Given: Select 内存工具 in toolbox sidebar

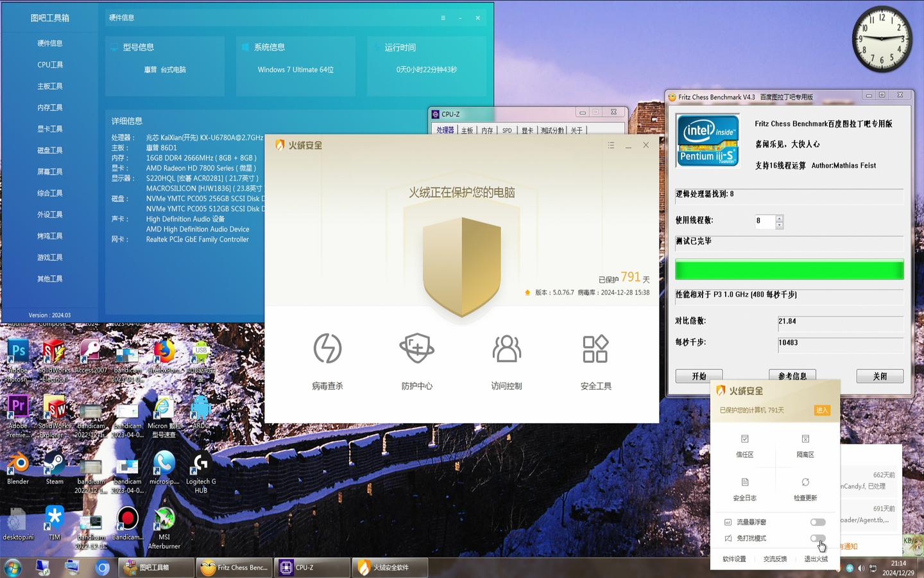Looking at the screenshot, I should point(50,107).
